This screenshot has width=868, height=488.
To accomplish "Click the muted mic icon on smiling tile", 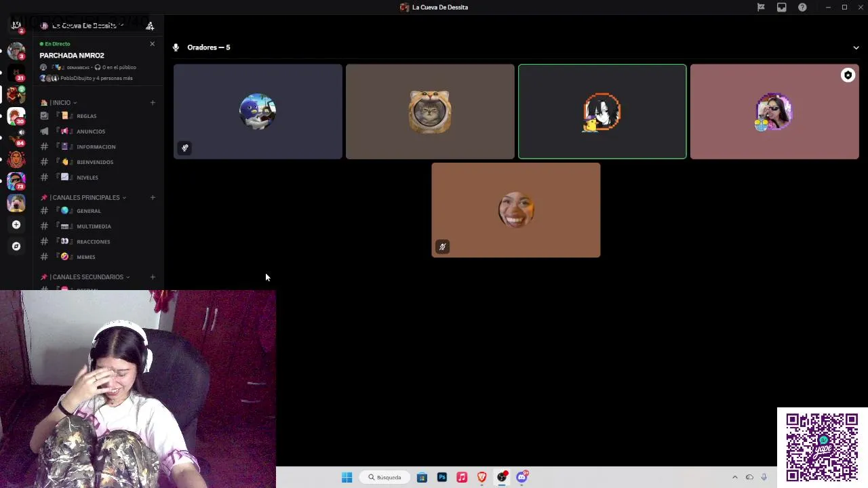I will tap(442, 247).
